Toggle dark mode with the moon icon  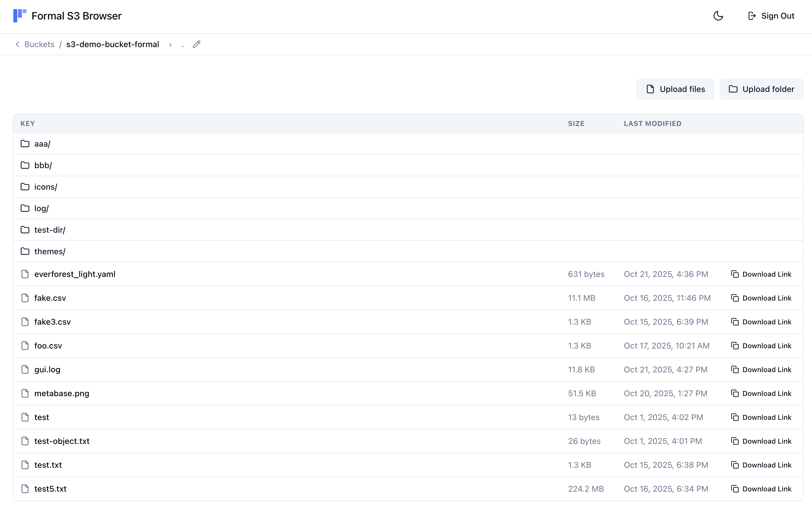tap(718, 15)
